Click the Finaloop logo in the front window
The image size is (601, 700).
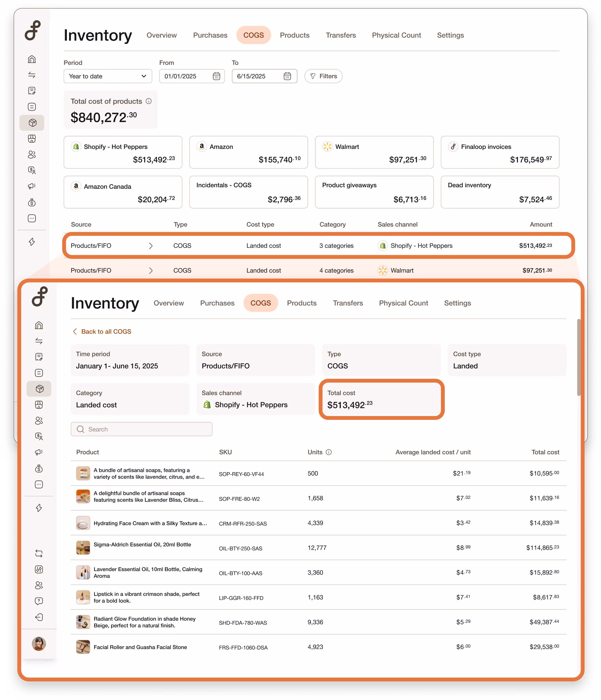[x=39, y=297]
